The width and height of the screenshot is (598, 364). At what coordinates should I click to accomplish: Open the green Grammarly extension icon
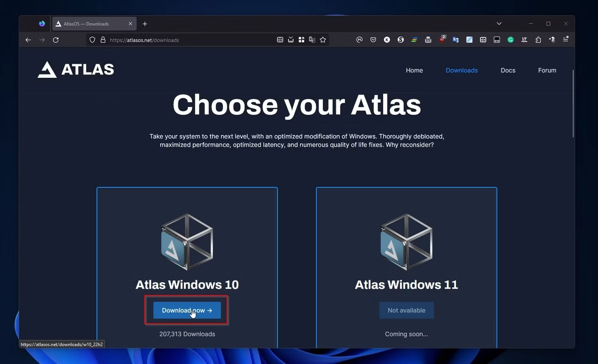point(511,40)
